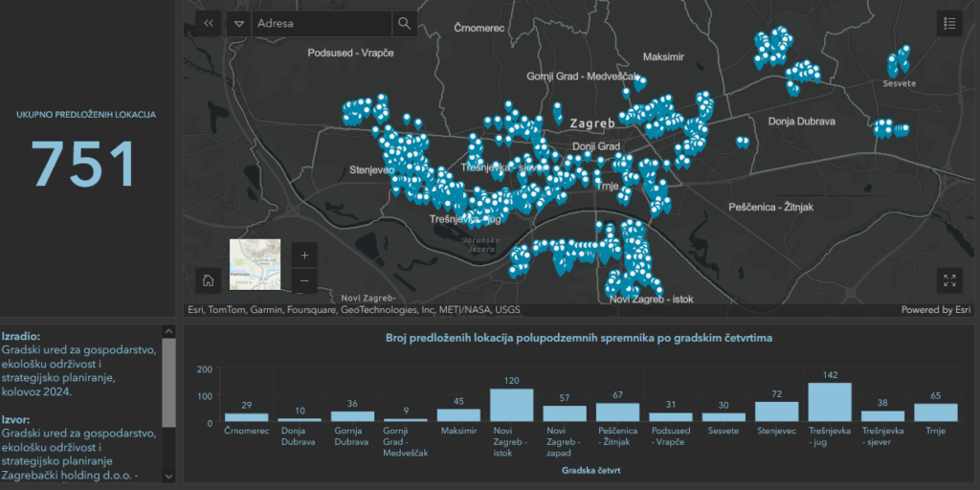Click the Powered by Esri link
This screenshot has height=490, width=980.
[x=935, y=309]
